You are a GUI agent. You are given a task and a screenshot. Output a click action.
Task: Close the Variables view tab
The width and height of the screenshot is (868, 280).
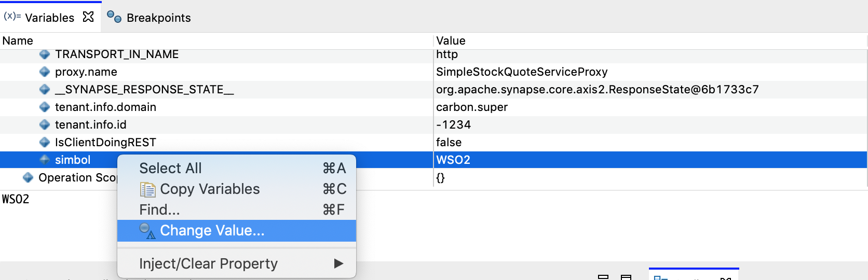[88, 17]
